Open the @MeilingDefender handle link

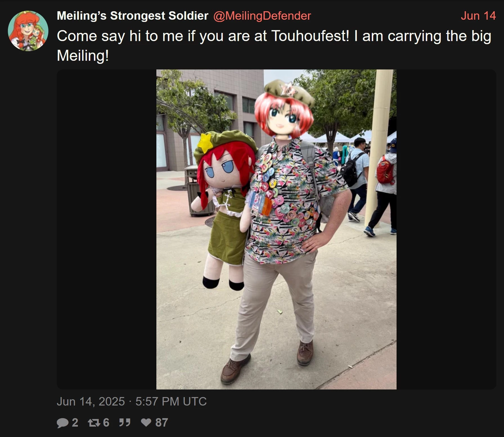pos(262,16)
